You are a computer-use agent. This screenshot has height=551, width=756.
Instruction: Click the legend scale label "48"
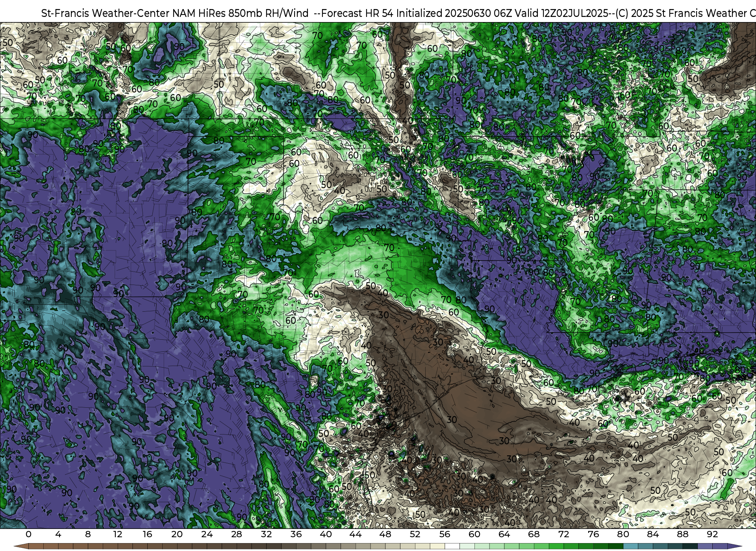click(385, 534)
